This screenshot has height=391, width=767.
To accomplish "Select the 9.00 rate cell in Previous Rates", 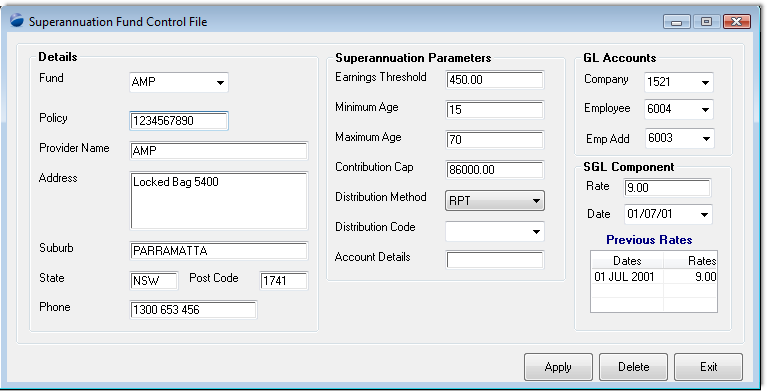I will pyautogui.click(x=691, y=276).
